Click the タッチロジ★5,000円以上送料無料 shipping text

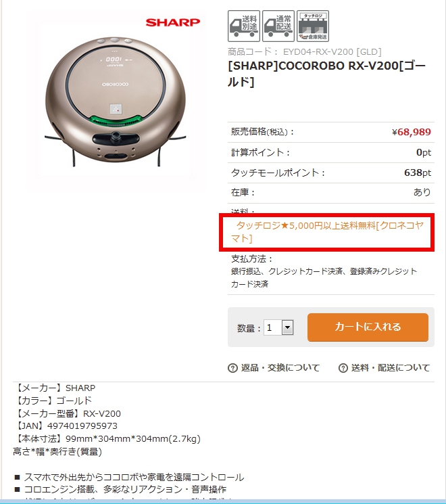click(327, 232)
